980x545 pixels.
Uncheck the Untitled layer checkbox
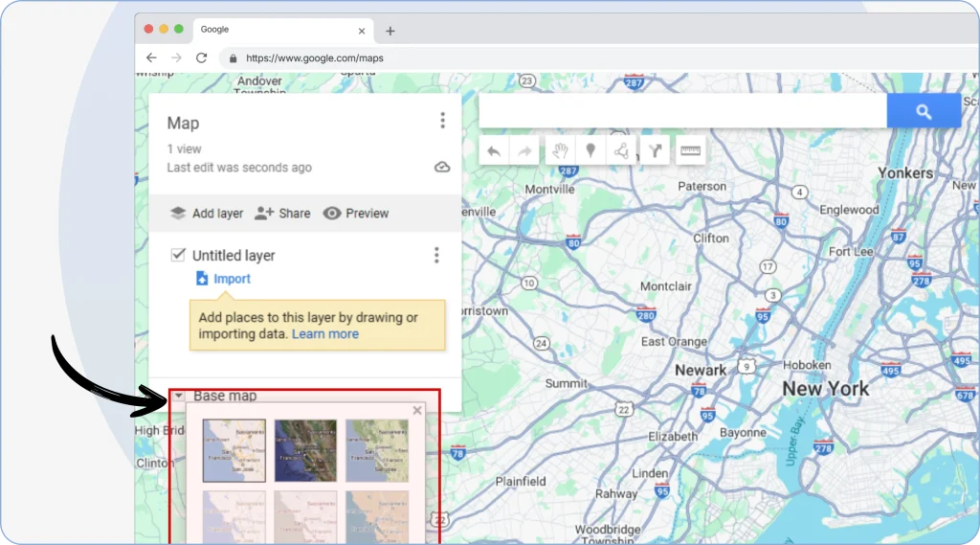178,255
